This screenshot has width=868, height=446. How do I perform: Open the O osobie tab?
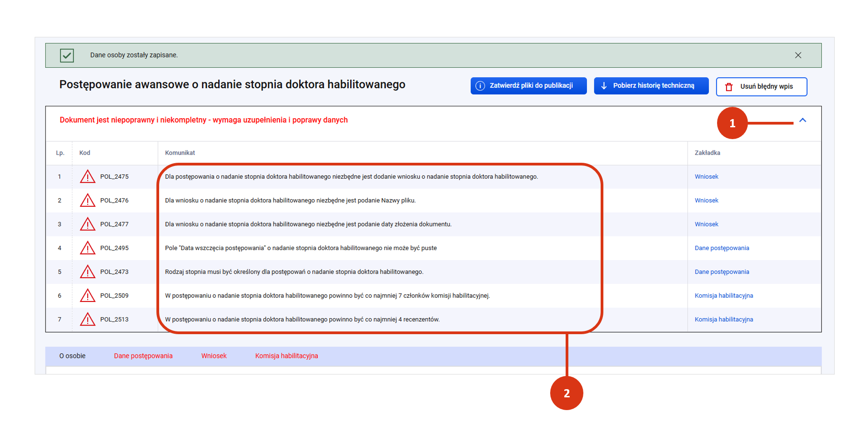[x=72, y=356]
